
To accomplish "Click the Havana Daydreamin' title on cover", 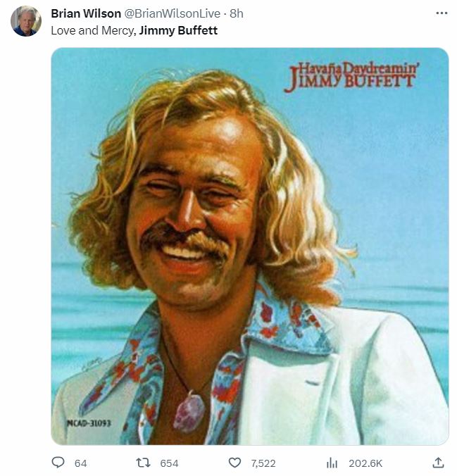I will coord(358,68).
